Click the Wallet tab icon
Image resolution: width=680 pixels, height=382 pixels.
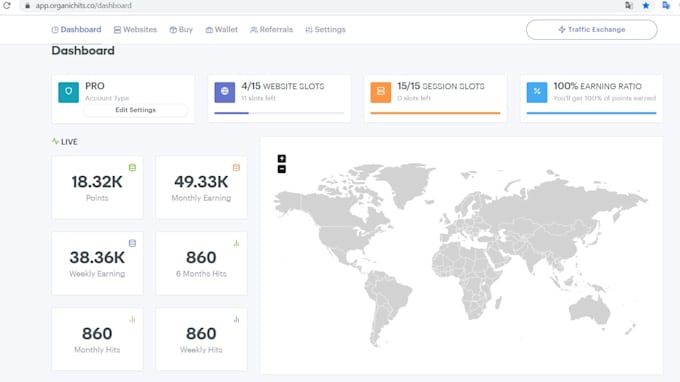[x=209, y=30]
